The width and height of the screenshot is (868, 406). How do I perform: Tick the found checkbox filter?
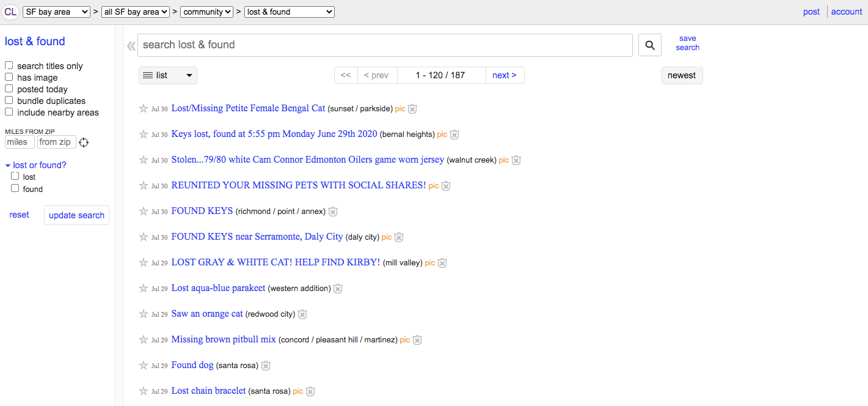click(x=15, y=188)
